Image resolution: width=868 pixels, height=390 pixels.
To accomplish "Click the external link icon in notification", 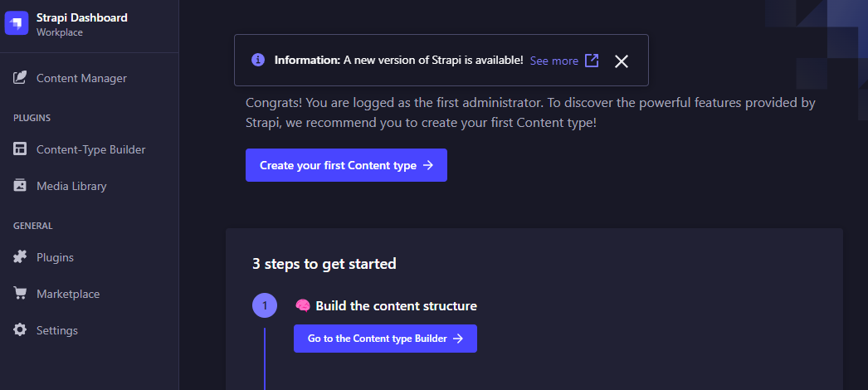I will [x=592, y=61].
